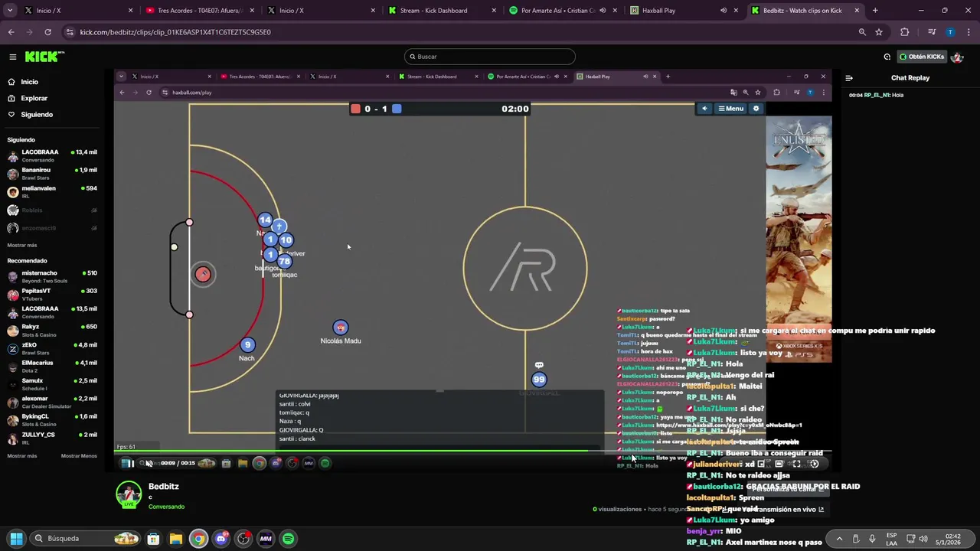Open Discord from taskbar

pos(220,539)
